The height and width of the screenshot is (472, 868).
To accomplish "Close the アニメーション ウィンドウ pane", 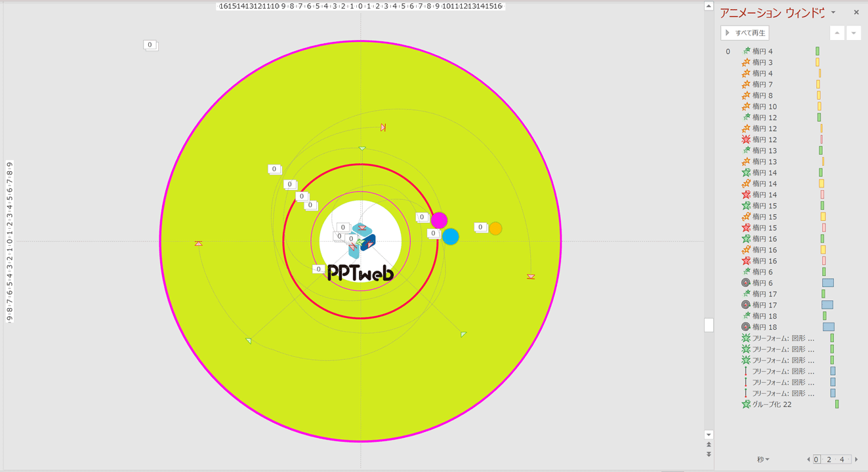I will [856, 12].
